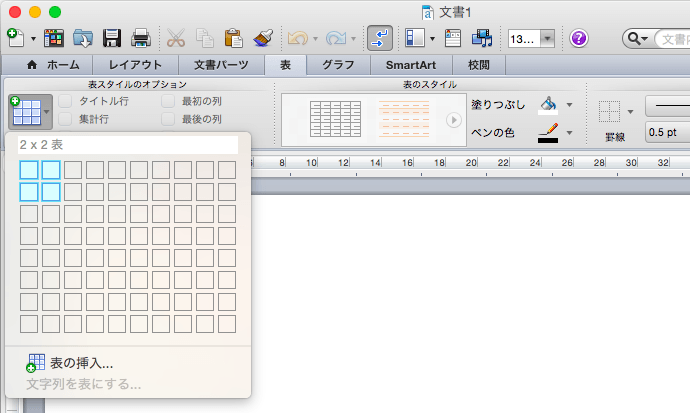The image size is (690, 413).
Task: Pick the top-right cell of table grid
Action: 227,170
